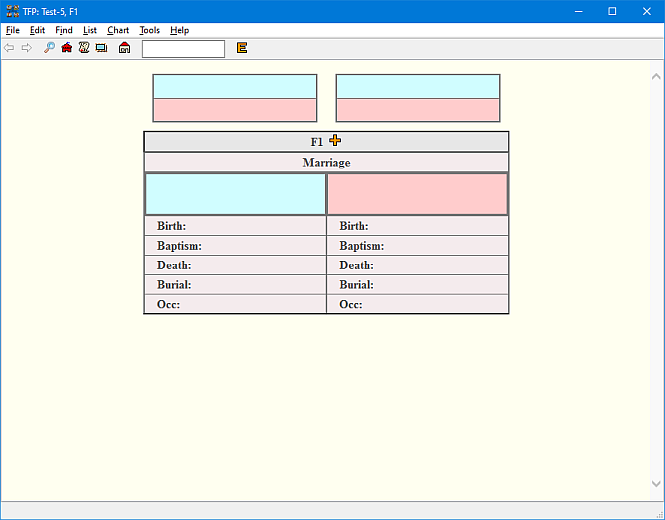Click the yellow plus next to F1

(x=335, y=140)
